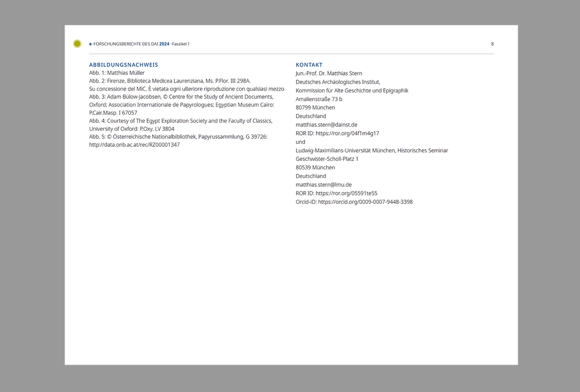Click the page number 8
Image resolution: width=580 pixels, height=392 pixels.
(x=492, y=44)
